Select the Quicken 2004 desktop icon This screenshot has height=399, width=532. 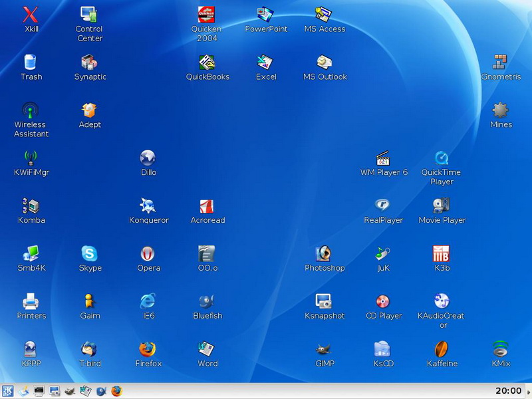207,14
